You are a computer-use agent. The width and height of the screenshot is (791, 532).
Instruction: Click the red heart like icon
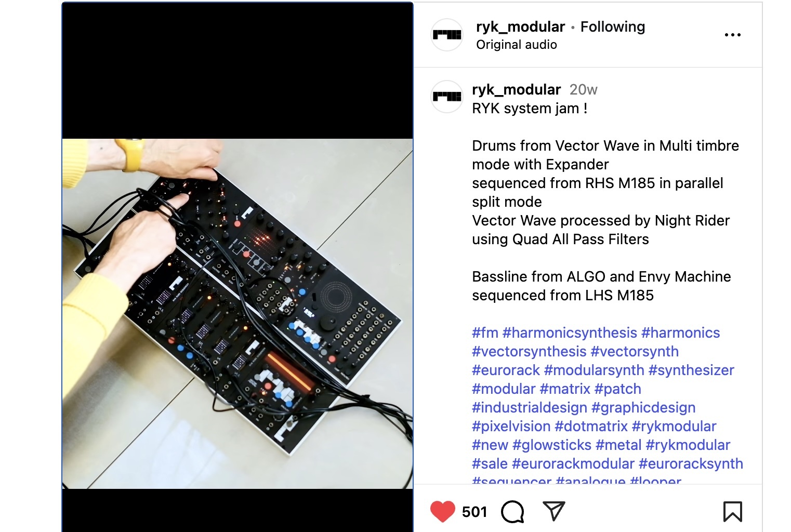point(443,512)
